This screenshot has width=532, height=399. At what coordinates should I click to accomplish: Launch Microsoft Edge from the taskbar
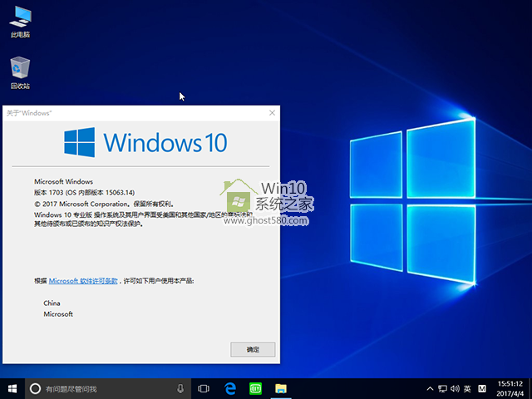230,388
